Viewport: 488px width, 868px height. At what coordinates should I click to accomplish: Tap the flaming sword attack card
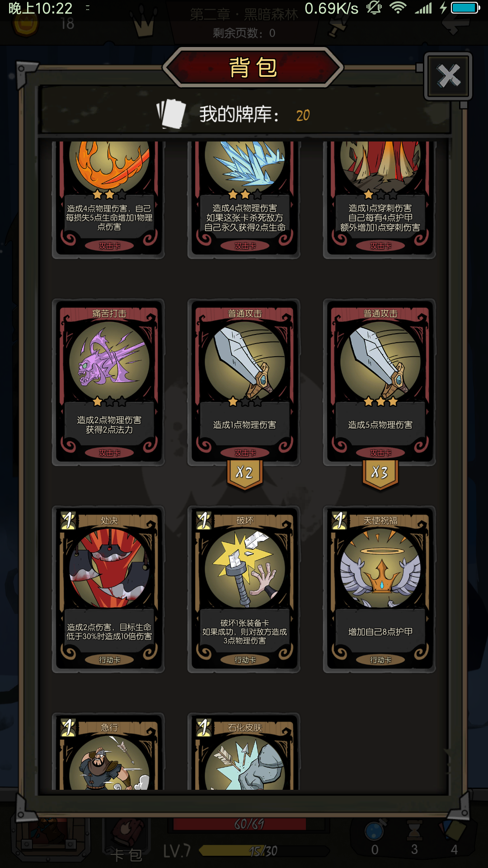[x=108, y=200]
